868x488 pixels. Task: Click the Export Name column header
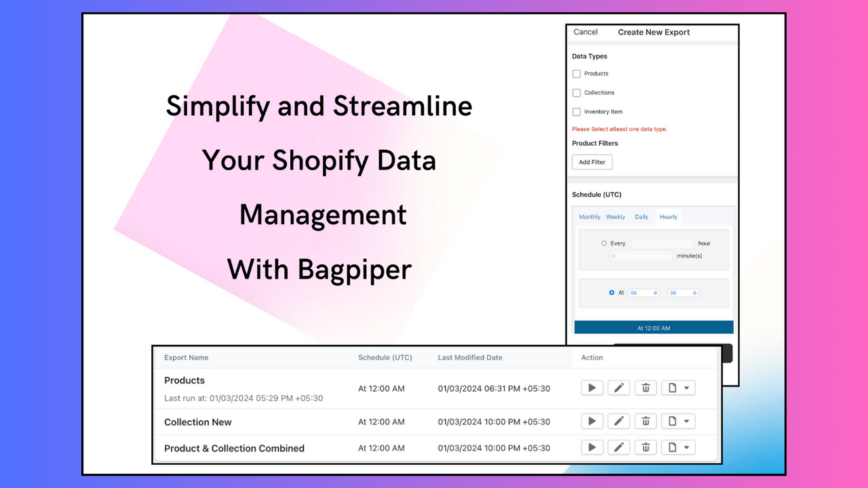186,357
